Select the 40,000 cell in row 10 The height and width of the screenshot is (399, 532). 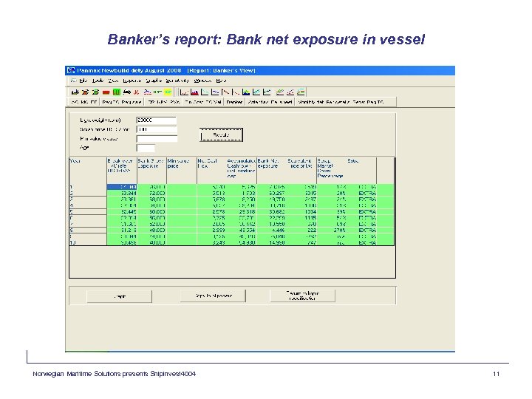click(x=151, y=242)
